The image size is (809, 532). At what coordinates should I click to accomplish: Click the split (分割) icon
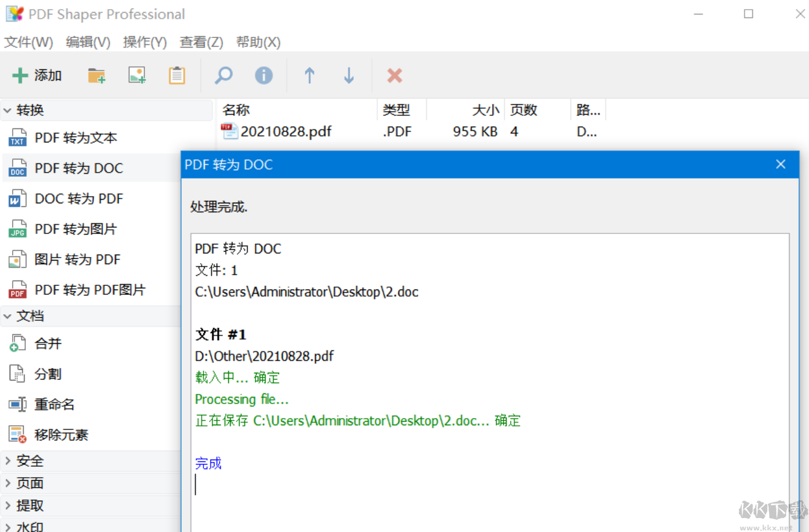[18, 374]
